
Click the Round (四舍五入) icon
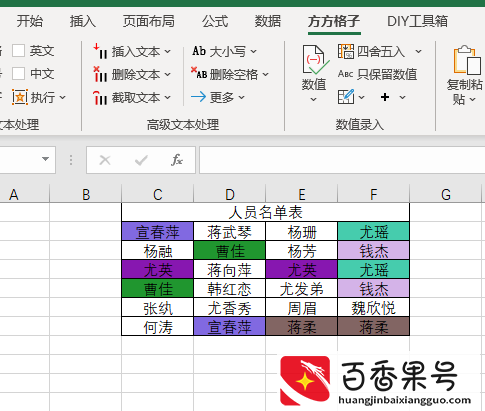pyautogui.click(x=346, y=51)
